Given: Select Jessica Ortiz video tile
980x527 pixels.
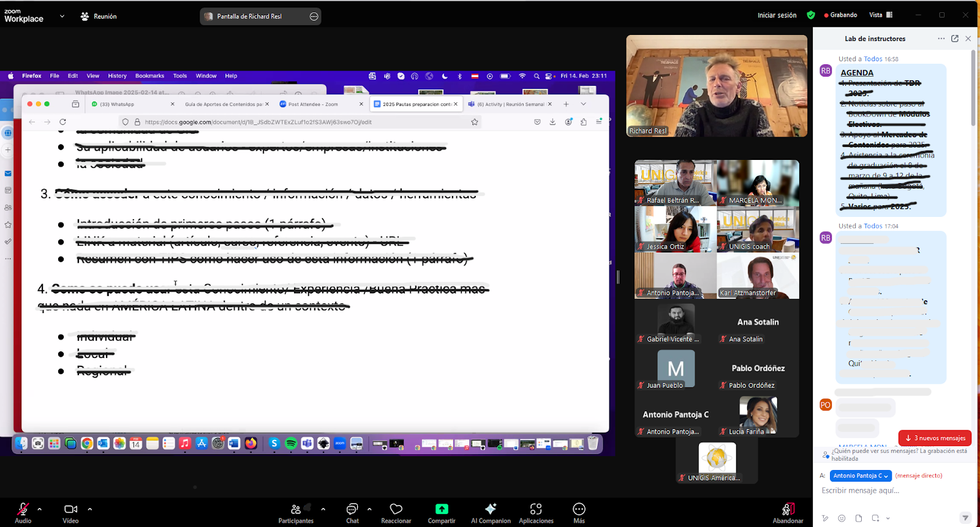Looking at the screenshot, I should [676, 229].
